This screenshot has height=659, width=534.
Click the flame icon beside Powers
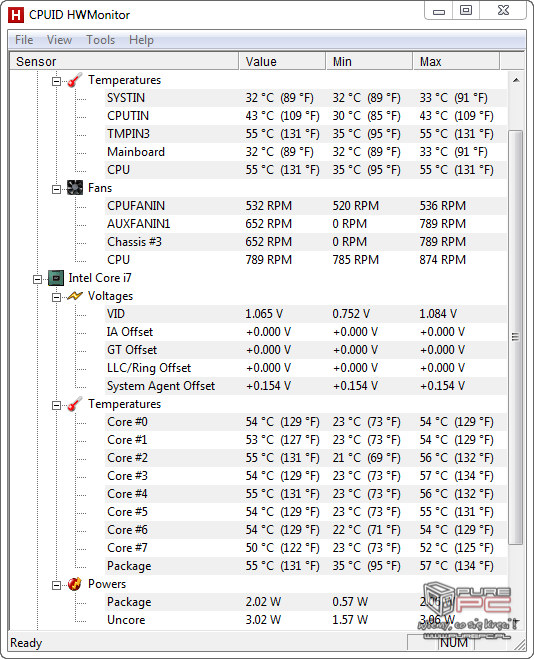point(75,584)
